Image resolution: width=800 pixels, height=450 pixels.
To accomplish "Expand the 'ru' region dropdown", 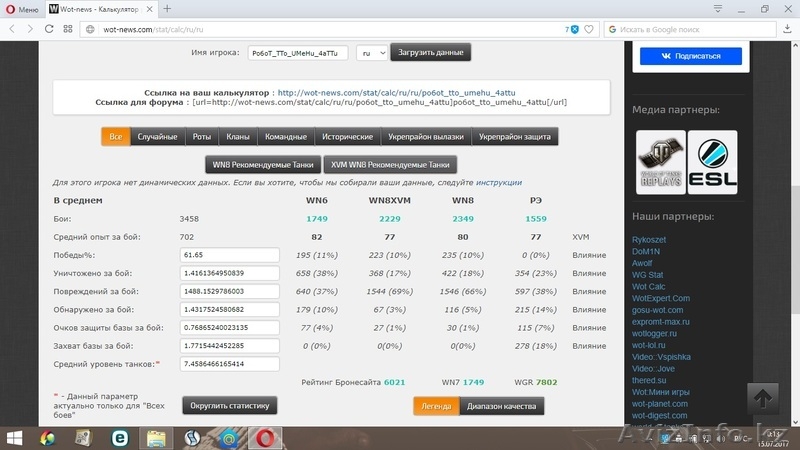I will (x=372, y=52).
